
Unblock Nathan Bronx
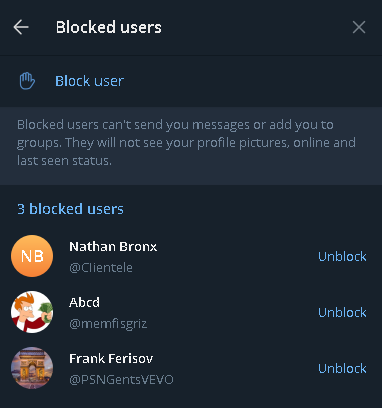click(342, 256)
